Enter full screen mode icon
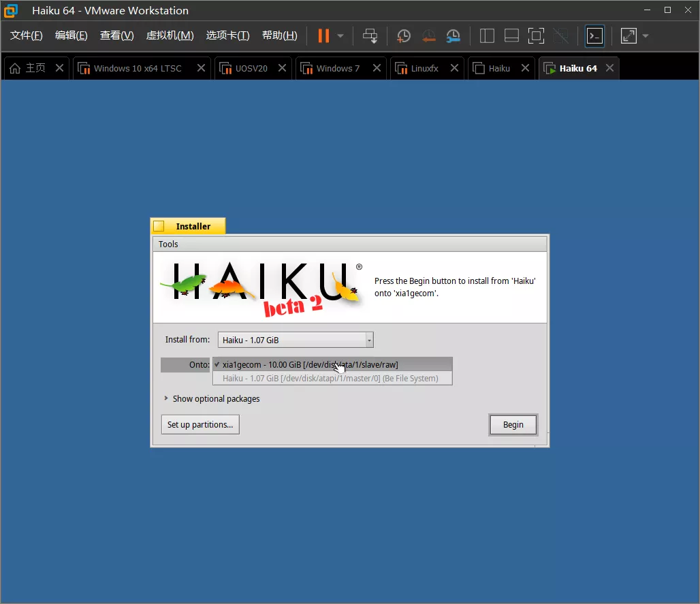Viewport: 700px width, 604px height. tap(536, 35)
